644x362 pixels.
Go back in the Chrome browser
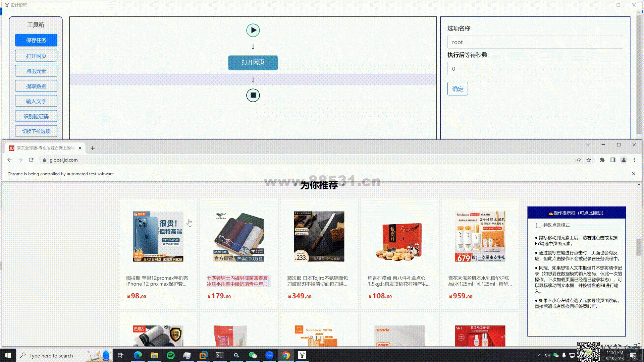coord(9,160)
